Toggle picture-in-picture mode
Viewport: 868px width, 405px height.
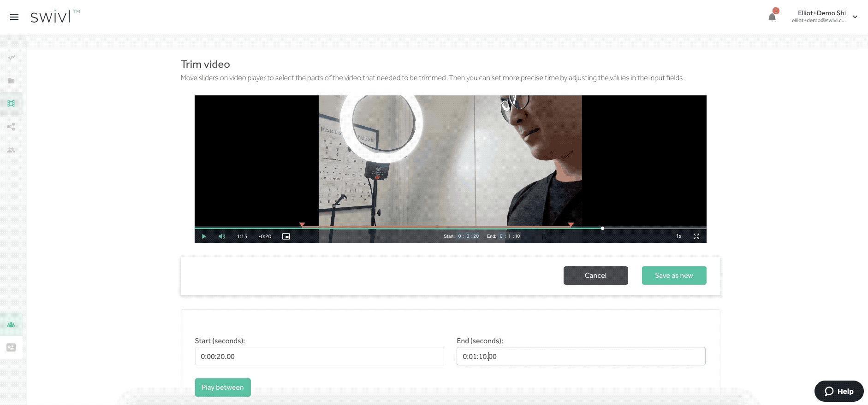click(x=286, y=236)
